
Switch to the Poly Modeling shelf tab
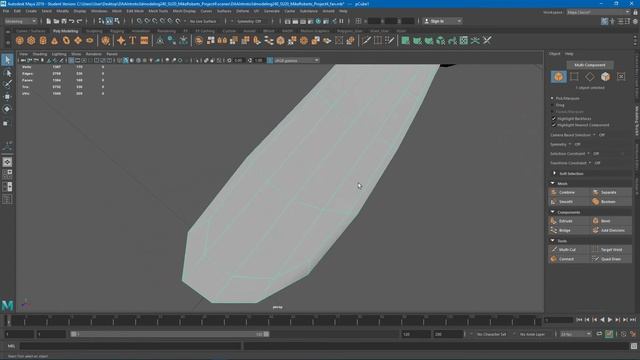(65, 31)
